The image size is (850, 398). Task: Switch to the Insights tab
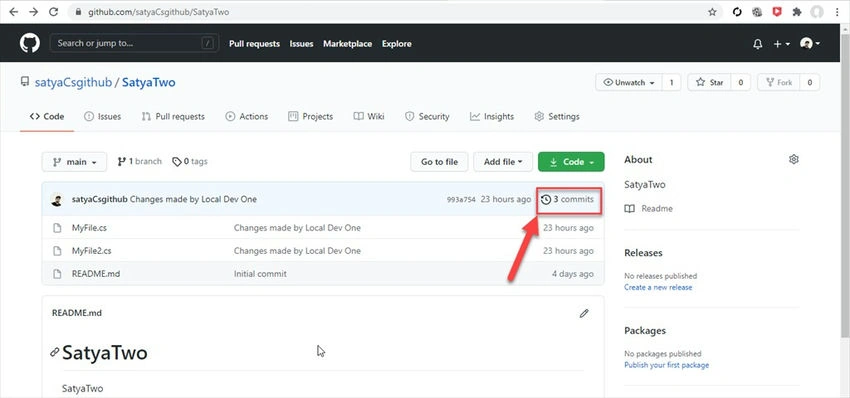(x=492, y=117)
